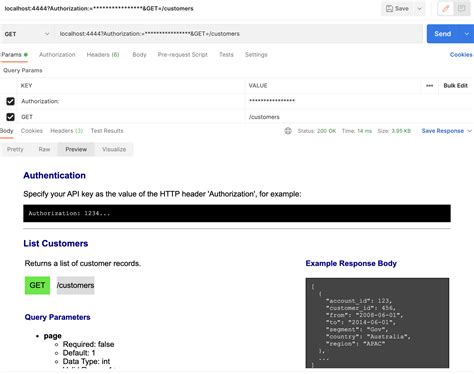Click Bulk Edit
This screenshot has height=374, width=474.
(455, 86)
